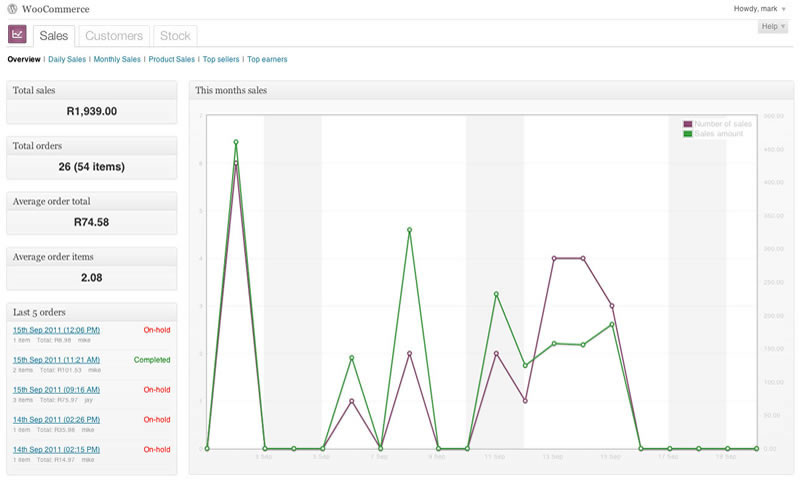Open the 15th Sep 2011 12:06 PM order

tap(56, 329)
